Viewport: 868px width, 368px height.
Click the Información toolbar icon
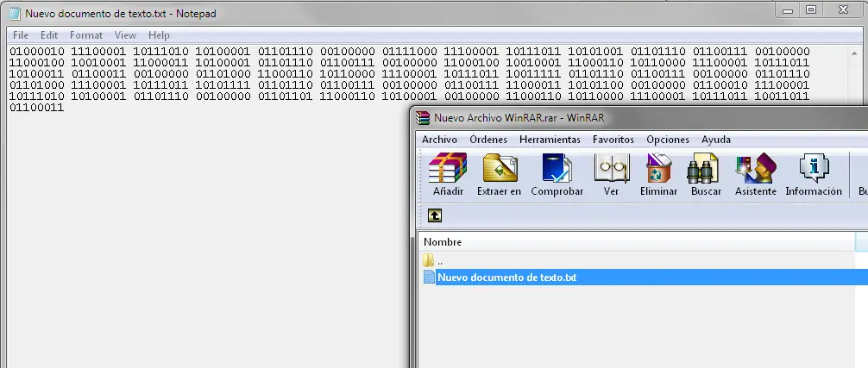click(814, 168)
